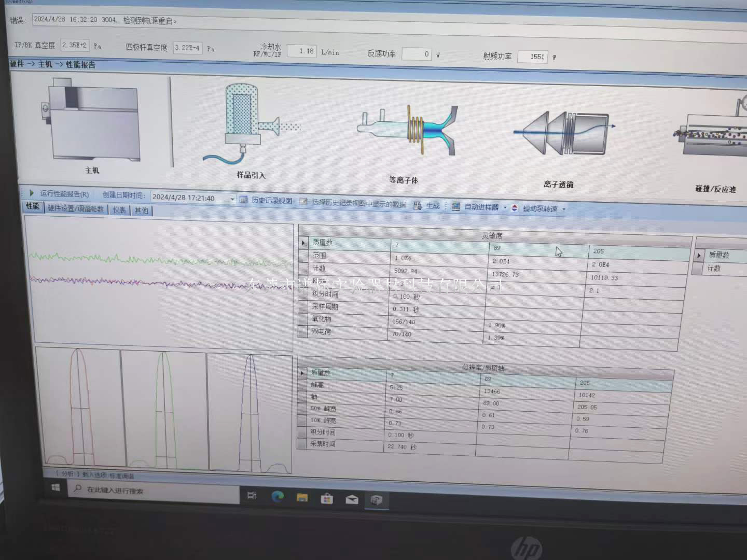Expand the 质量数 row in 灵敏度 table
The image size is (747, 560).
303,243
